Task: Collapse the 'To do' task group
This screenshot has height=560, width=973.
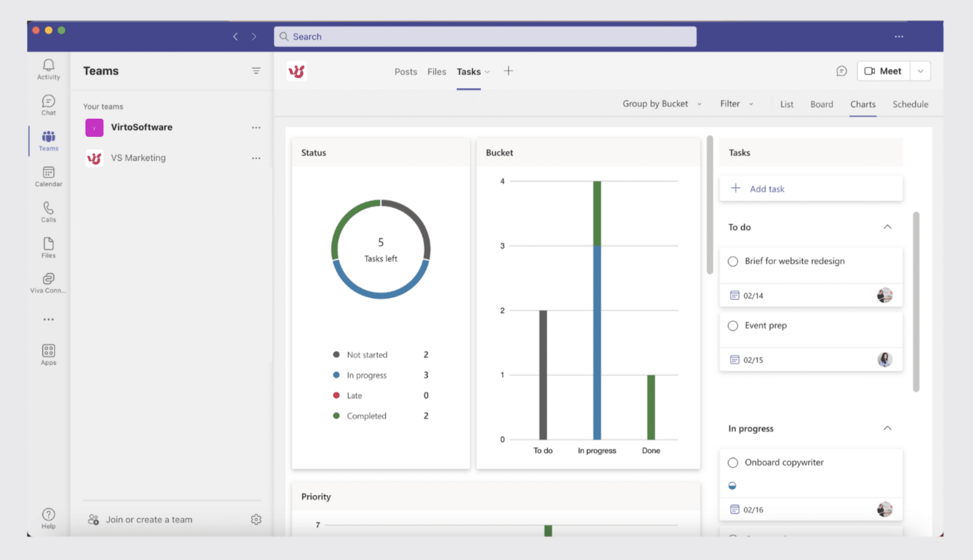Action: tap(887, 228)
